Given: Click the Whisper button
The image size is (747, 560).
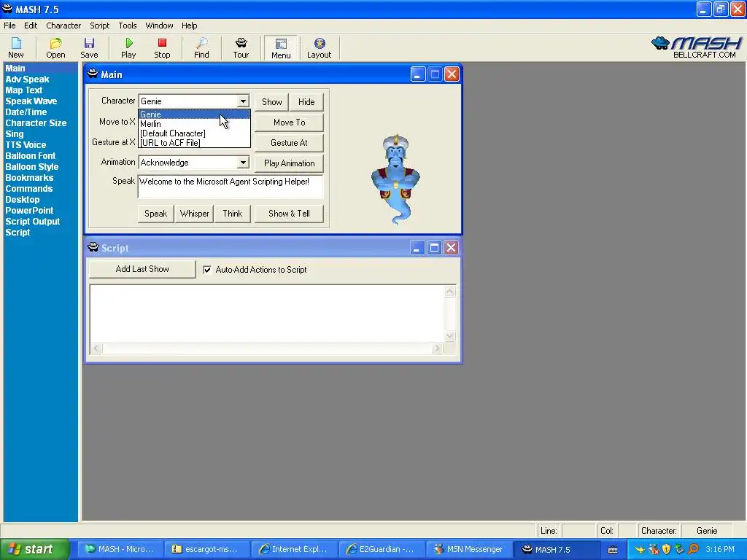Looking at the screenshot, I should pyautogui.click(x=194, y=214).
